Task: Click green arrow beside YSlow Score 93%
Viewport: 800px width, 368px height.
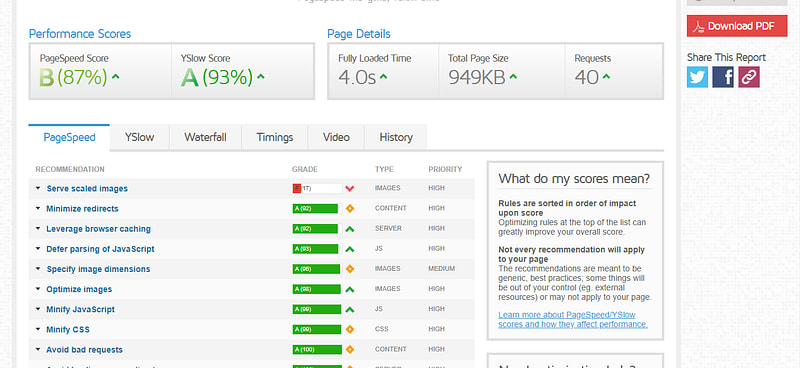Action: pyautogui.click(x=261, y=77)
